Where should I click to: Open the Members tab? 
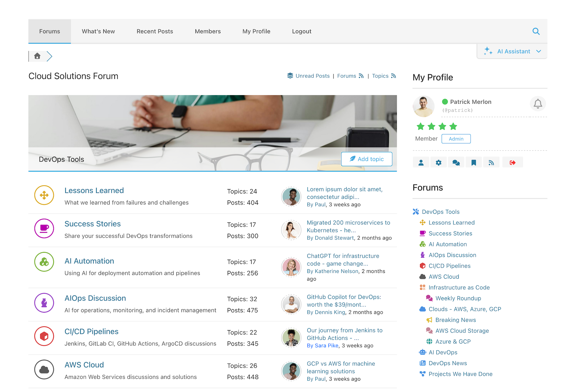point(208,31)
